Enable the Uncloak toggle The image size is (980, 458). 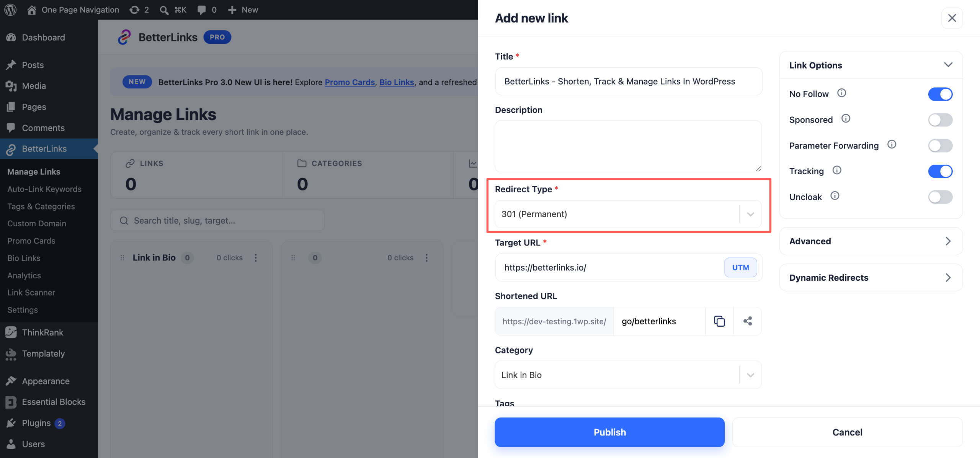click(x=940, y=197)
